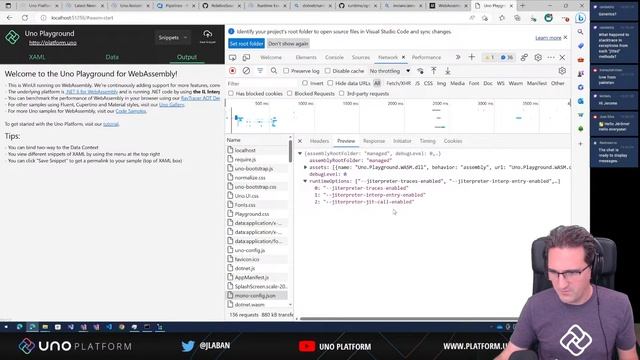Screen dimensions: 640x360
Task: Open network search magnifier
Action: [274, 71]
